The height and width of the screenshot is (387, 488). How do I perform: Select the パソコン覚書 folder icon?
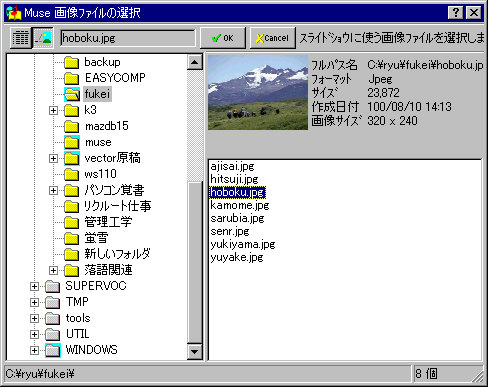[x=71, y=190]
